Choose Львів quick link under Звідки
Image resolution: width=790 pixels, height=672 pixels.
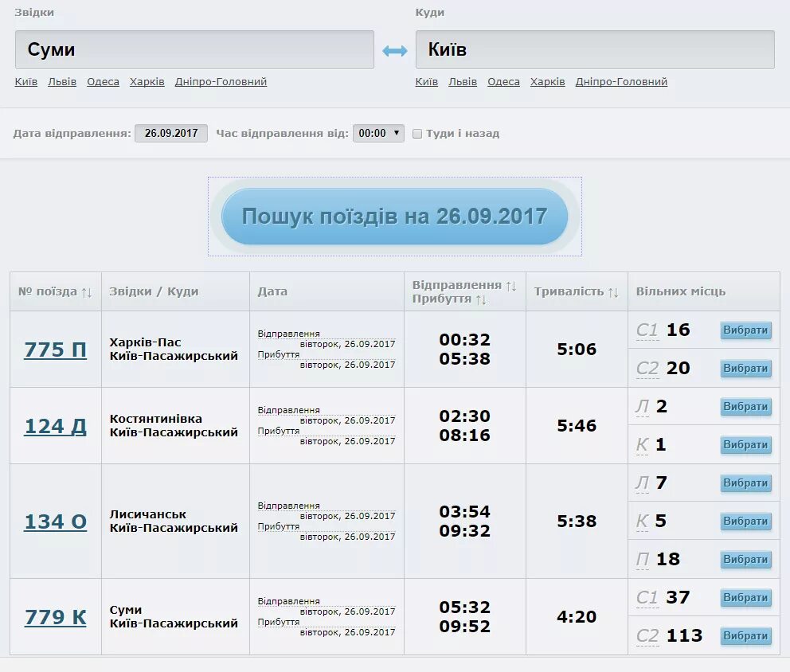point(62,81)
